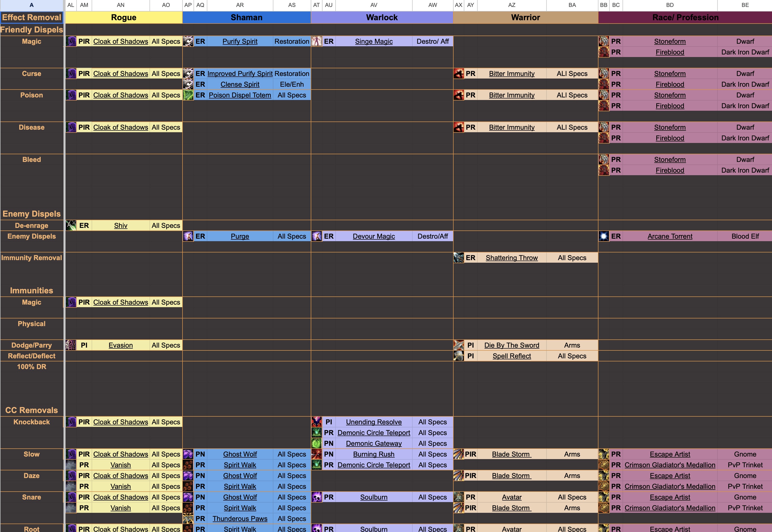Click the Evasion spell icon

(71, 345)
